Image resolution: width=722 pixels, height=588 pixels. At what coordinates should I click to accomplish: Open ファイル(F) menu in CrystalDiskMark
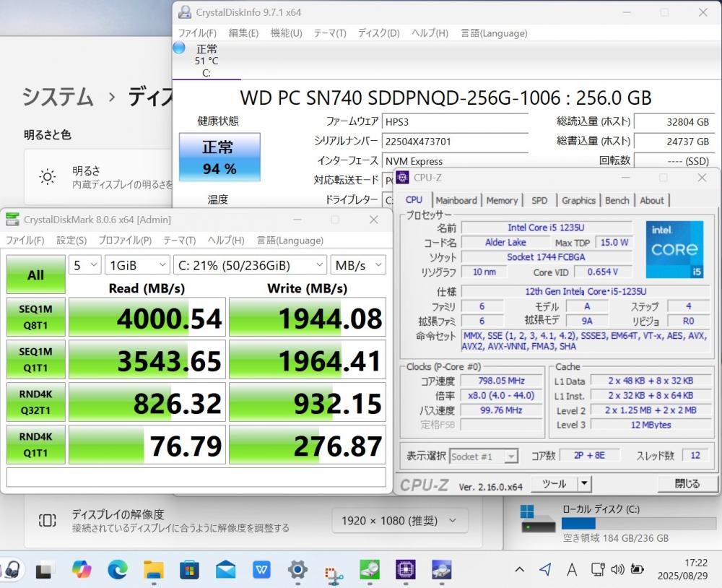pos(25,241)
